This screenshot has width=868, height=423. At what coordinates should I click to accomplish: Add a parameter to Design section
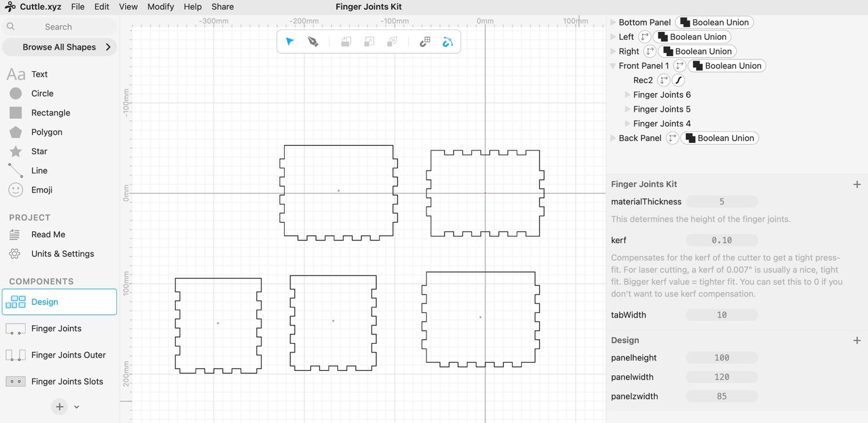pos(857,340)
